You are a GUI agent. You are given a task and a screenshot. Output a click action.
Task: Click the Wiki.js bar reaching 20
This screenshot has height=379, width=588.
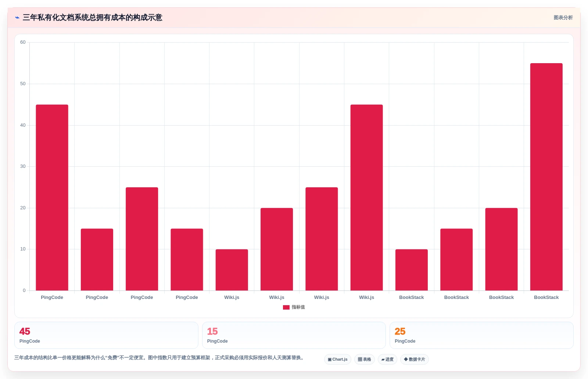coord(277,249)
